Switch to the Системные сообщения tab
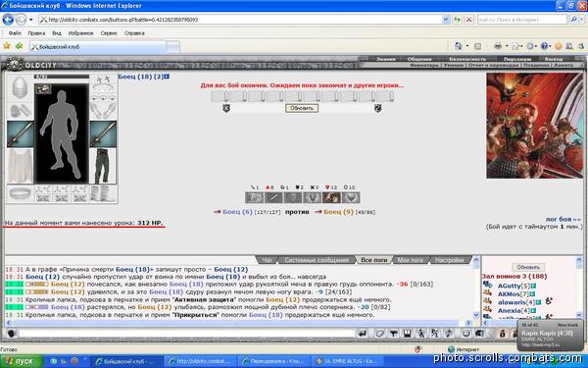Screen dimensions: 588x368 [x=317, y=260]
